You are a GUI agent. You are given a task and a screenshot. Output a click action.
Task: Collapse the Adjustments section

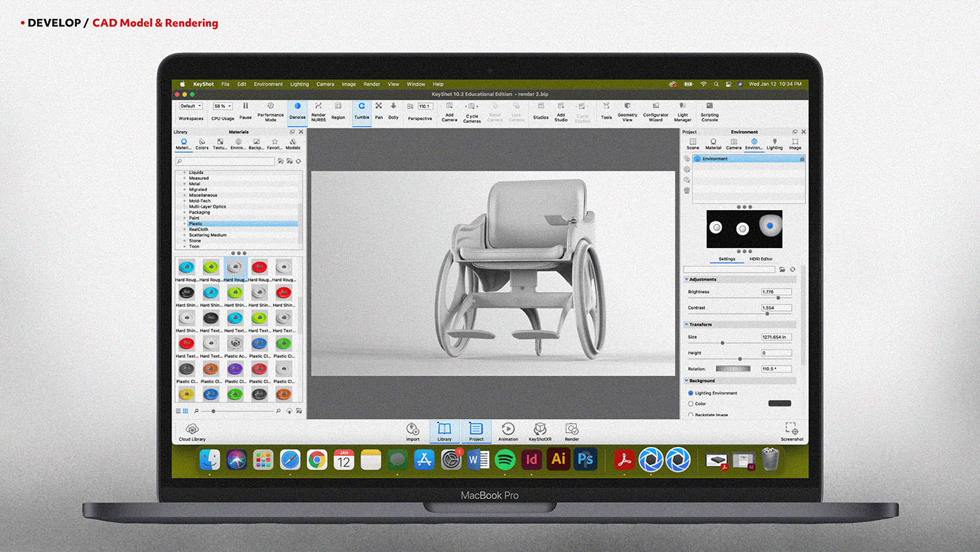click(x=686, y=279)
